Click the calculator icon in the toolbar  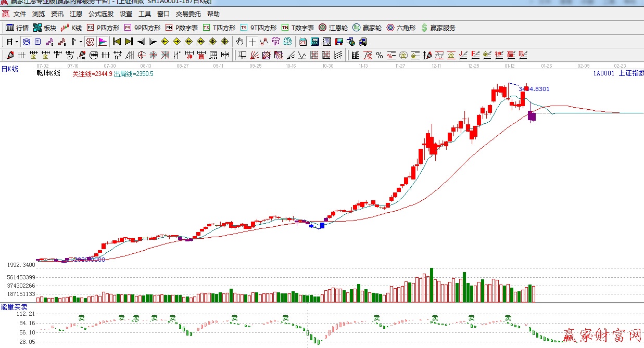coord(315,42)
